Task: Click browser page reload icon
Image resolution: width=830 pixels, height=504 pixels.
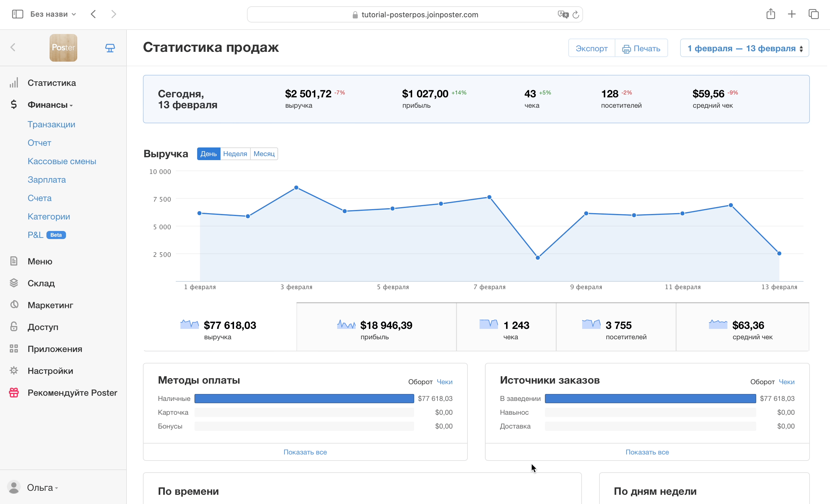Action: [576, 14]
